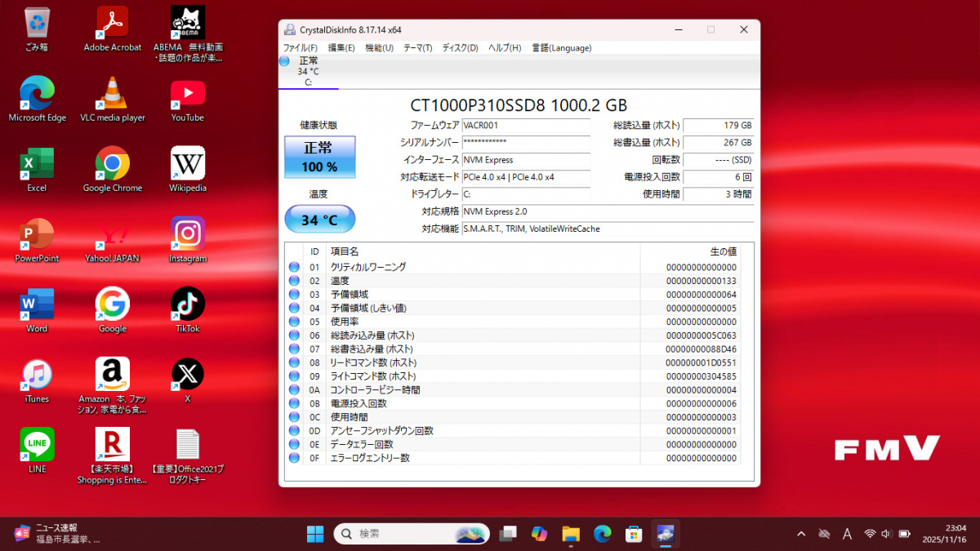
Task: Click the 正常 100 % health status button
Action: (319, 158)
